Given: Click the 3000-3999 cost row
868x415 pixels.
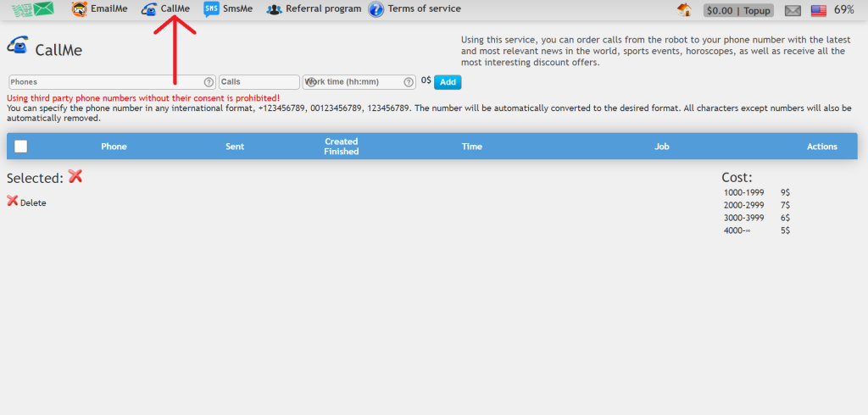Looking at the screenshot, I should [757, 218].
